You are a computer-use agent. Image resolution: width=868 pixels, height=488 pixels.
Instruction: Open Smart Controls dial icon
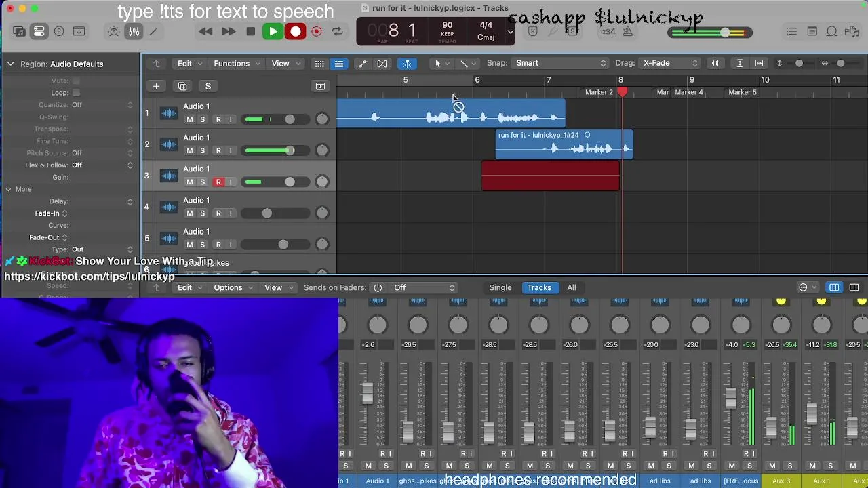(x=114, y=31)
